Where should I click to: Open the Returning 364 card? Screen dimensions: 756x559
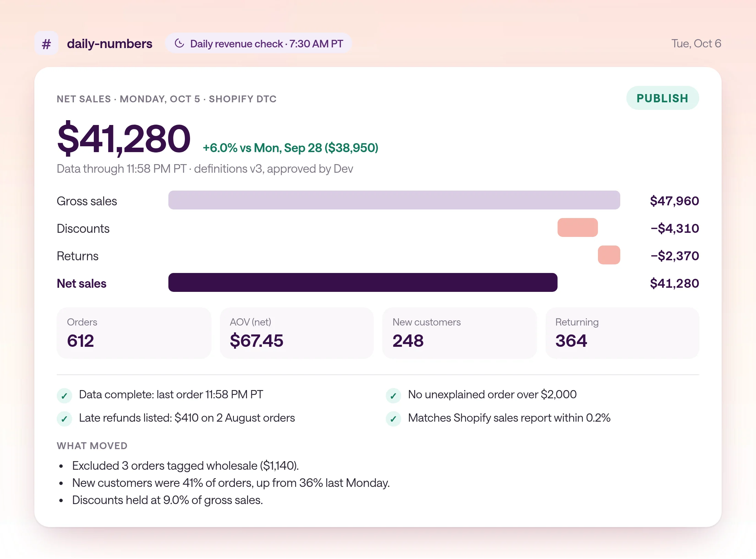pos(622,333)
